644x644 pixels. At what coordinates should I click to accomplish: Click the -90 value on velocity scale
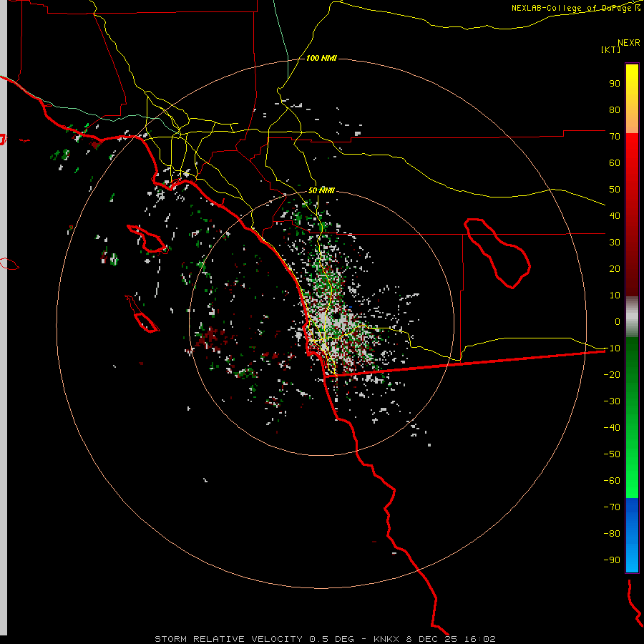[x=612, y=560]
